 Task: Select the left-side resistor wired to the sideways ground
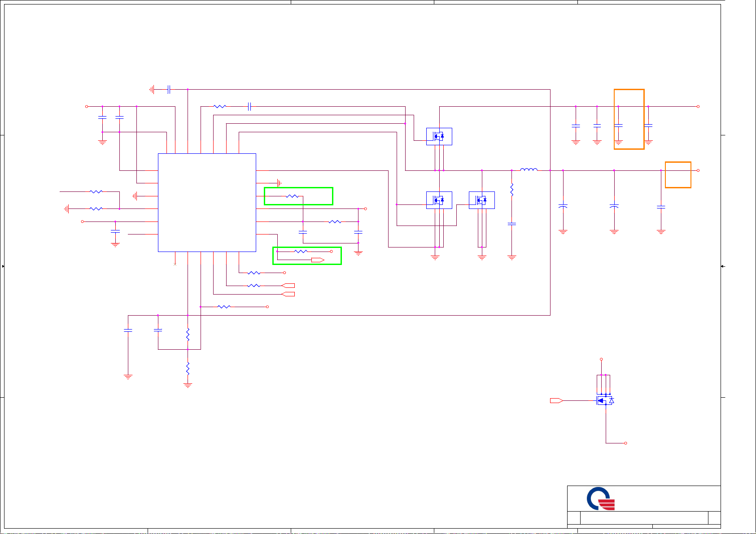(96, 208)
